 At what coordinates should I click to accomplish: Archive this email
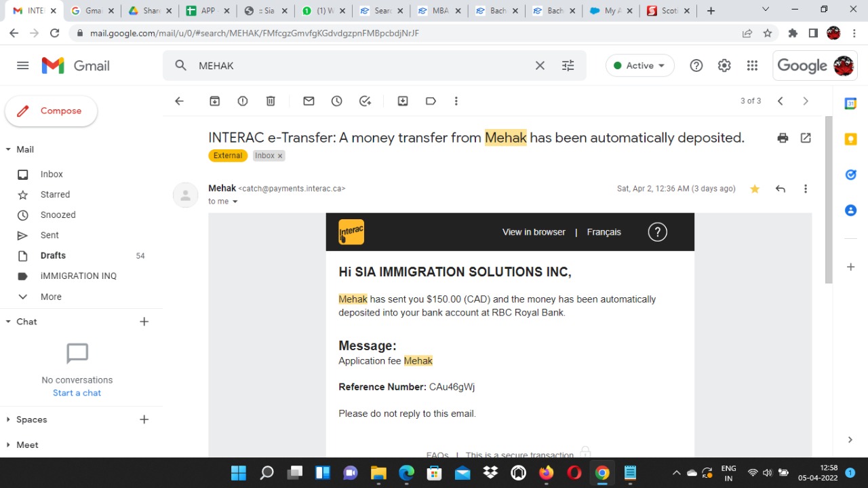point(214,101)
